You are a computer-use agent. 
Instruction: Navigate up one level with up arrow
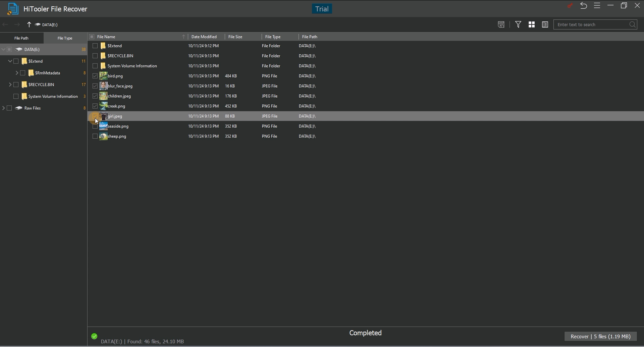29,24
